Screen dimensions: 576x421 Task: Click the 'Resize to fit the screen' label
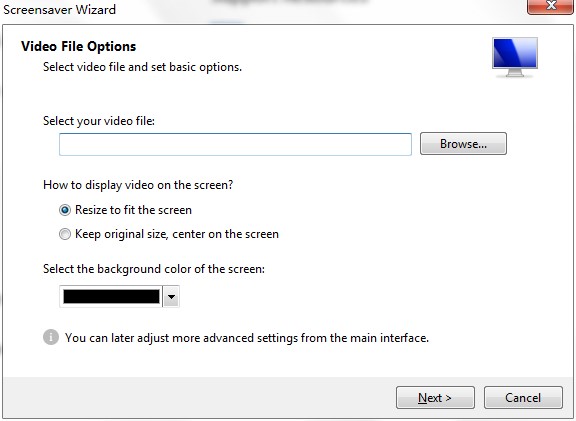(133, 210)
